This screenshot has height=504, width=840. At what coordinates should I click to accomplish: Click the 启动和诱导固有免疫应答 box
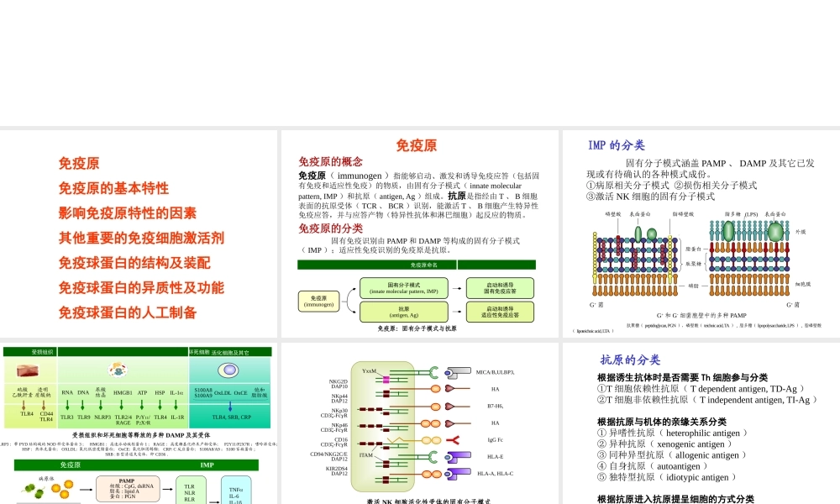point(500,289)
